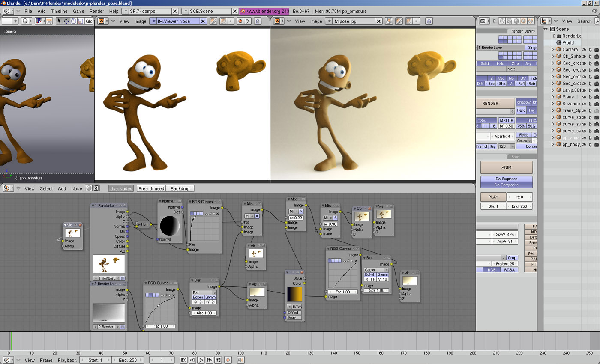Toggle the Shadow render option

tap(523, 102)
